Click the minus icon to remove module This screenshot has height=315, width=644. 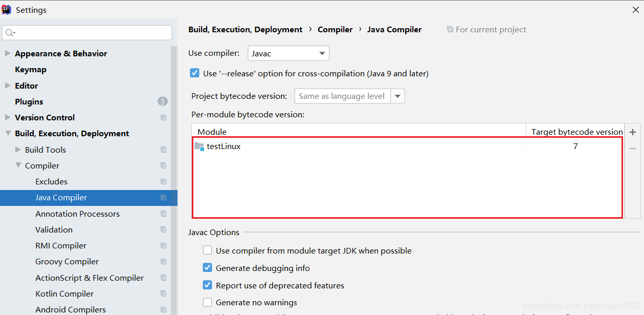point(633,149)
